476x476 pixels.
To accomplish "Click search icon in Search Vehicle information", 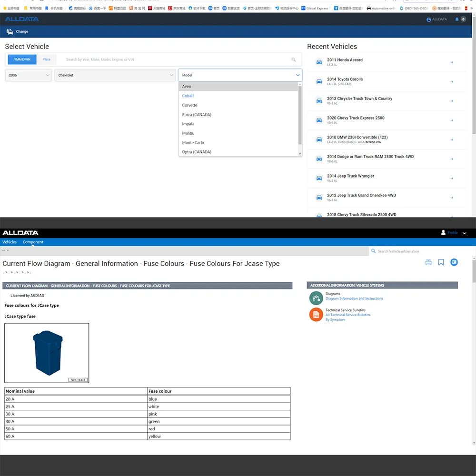I will tap(373, 251).
